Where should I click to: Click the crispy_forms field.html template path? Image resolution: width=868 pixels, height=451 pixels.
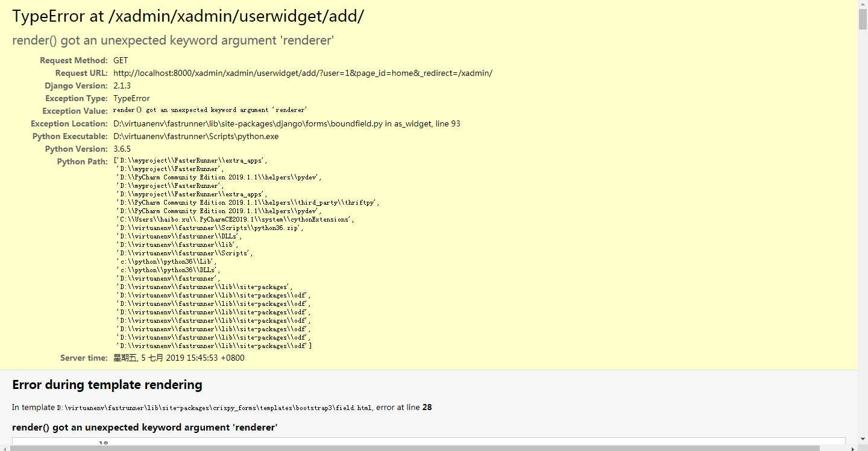(x=215, y=408)
